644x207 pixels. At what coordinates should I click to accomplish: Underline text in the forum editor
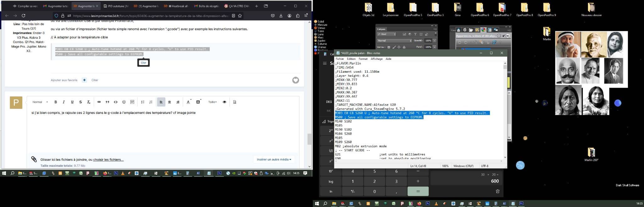(72, 102)
